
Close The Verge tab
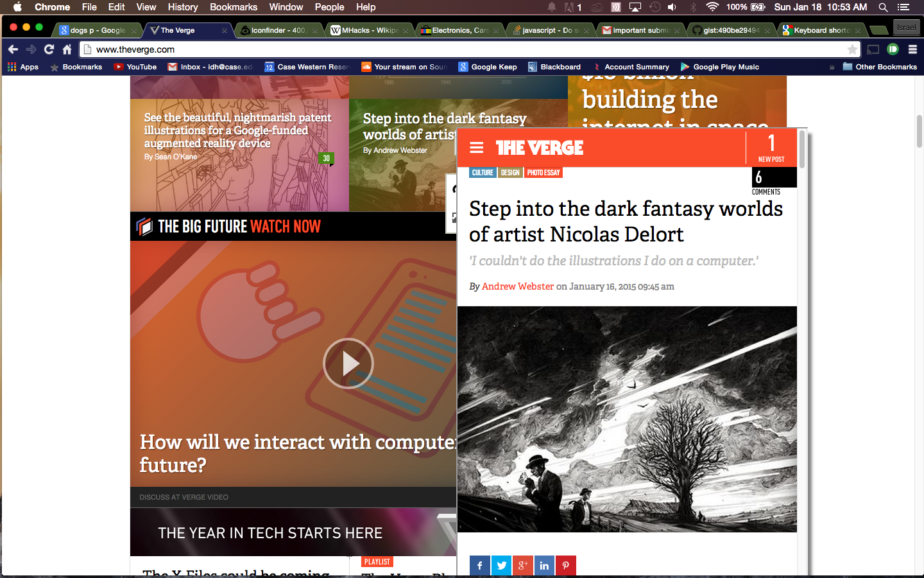(x=225, y=30)
